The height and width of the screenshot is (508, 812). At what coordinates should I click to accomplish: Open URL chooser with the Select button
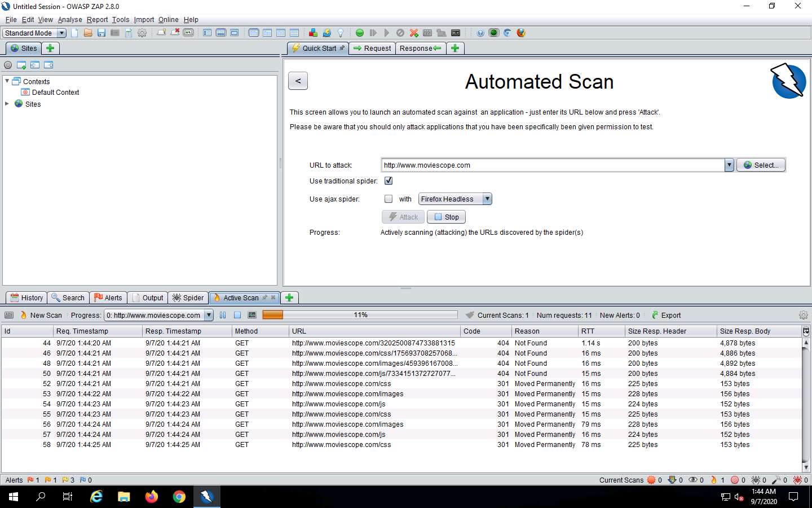point(761,165)
